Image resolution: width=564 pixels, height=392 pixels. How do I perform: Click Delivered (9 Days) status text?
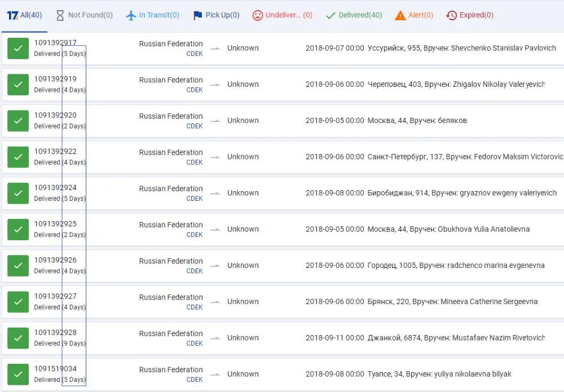(60, 343)
